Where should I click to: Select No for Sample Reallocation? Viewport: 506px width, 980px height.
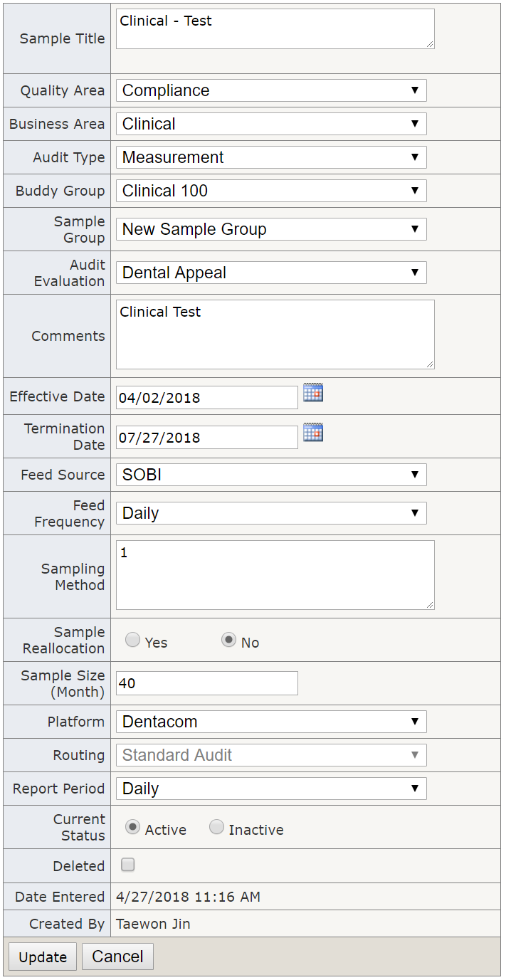(x=228, y=641)
